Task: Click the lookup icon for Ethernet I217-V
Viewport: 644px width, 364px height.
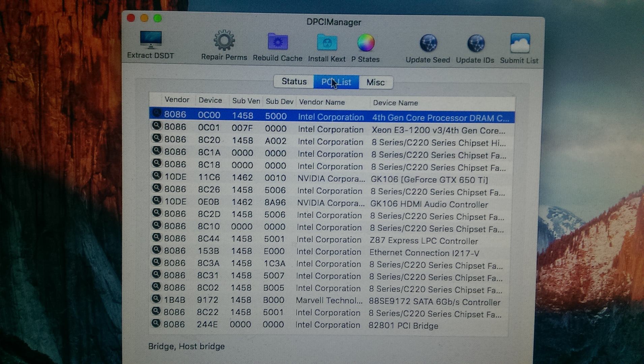Action: click(156, 249)
